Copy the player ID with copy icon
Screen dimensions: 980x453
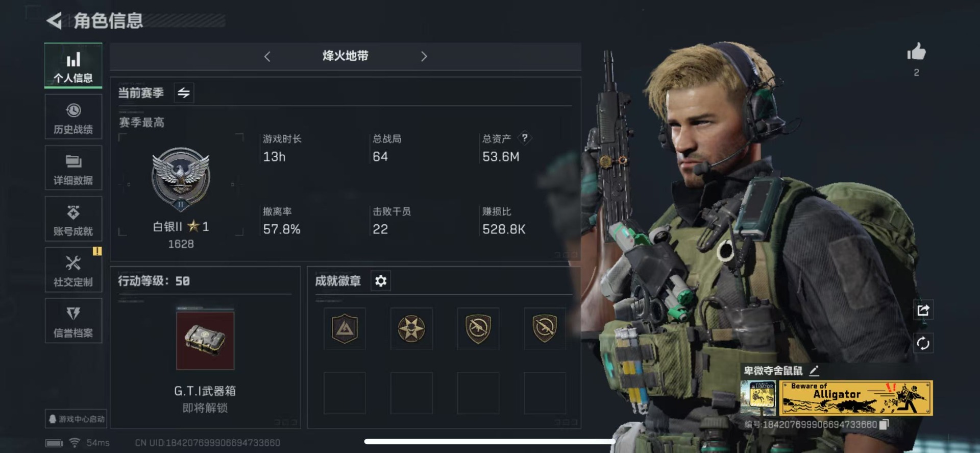(x=884, y=424)
